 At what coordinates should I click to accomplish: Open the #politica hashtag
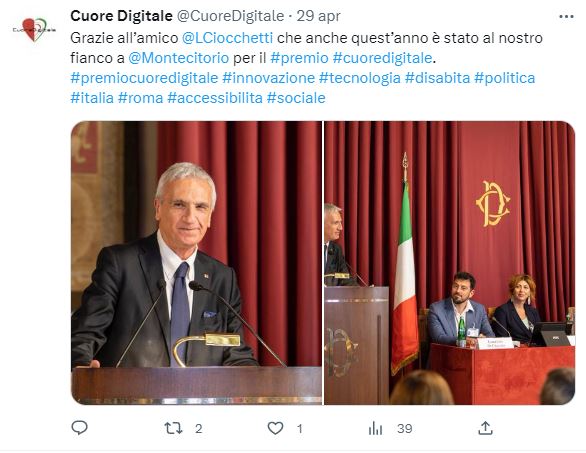(x=505, y=78)
